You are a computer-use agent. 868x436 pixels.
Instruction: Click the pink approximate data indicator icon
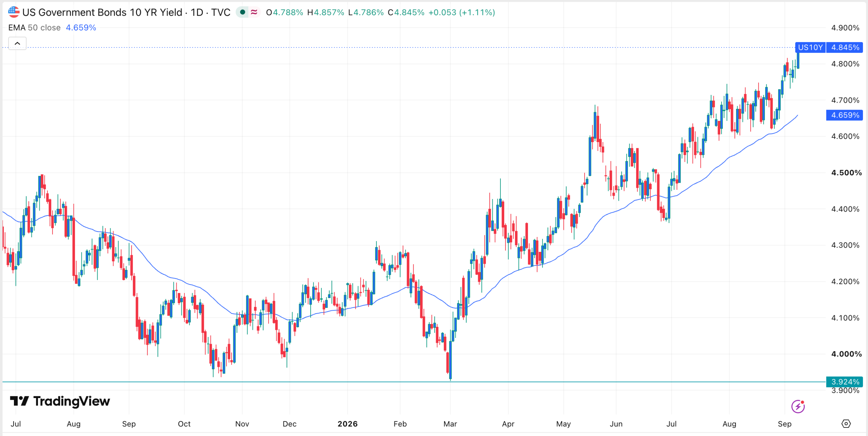coord(254,12)
